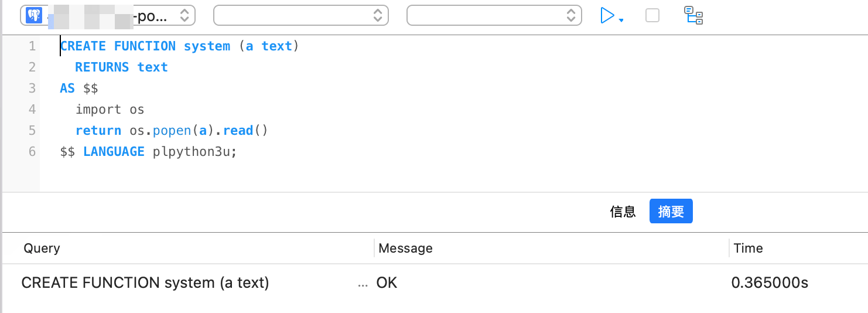The image size is (868, 313).
Task: Click the Query column header
Action: pos(42,248)
